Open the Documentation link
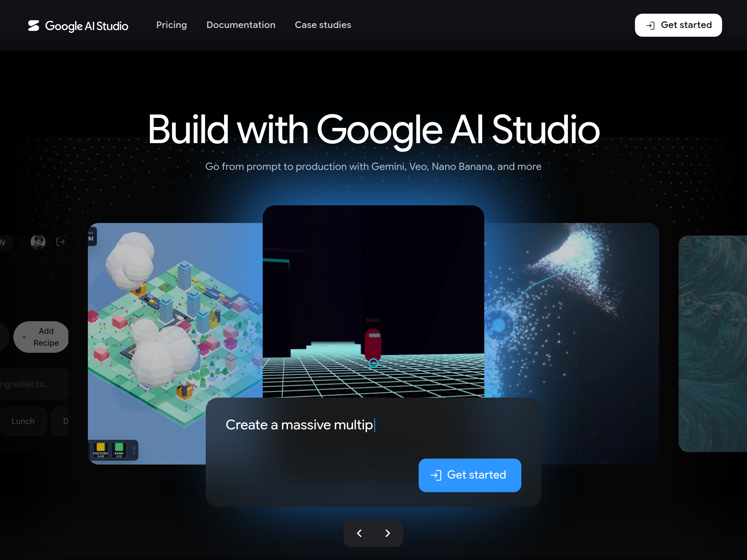The image size is (747, 560). pos(241,25)
